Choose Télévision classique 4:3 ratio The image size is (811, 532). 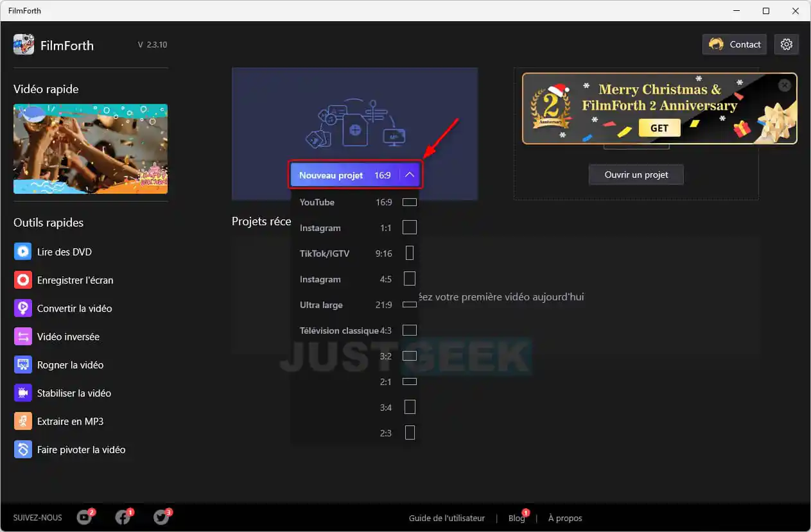click(x=355, y=330)
